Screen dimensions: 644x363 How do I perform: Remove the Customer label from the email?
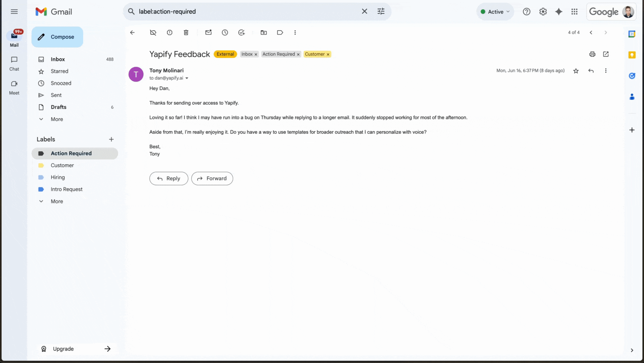(328, 54)
